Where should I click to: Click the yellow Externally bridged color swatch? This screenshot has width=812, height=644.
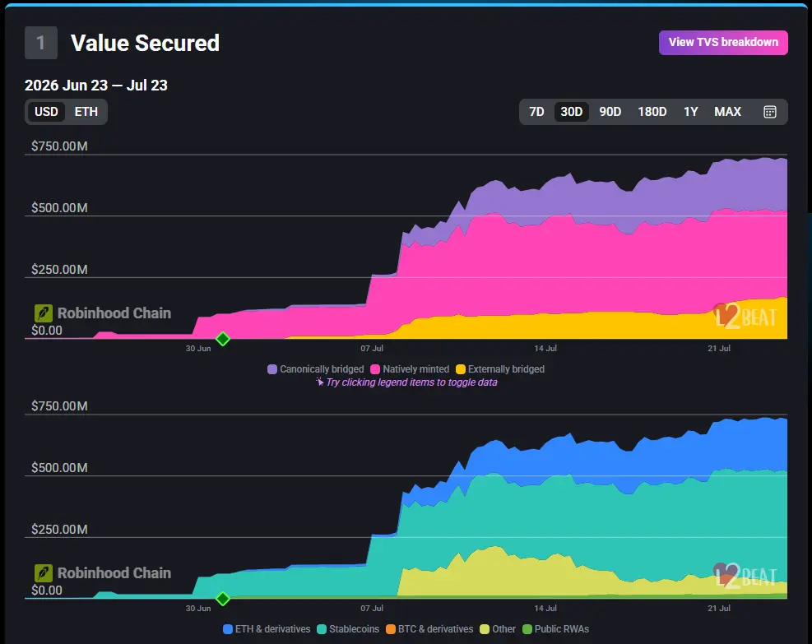(461, 369)
